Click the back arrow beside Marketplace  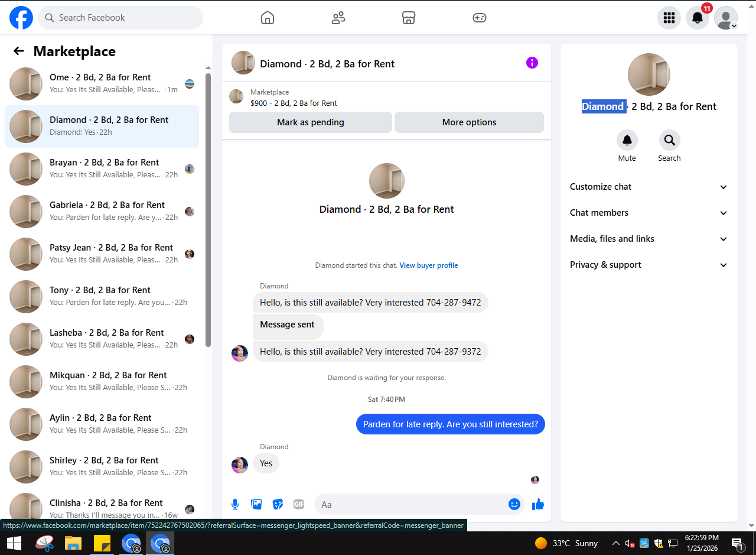coord(19,51)
